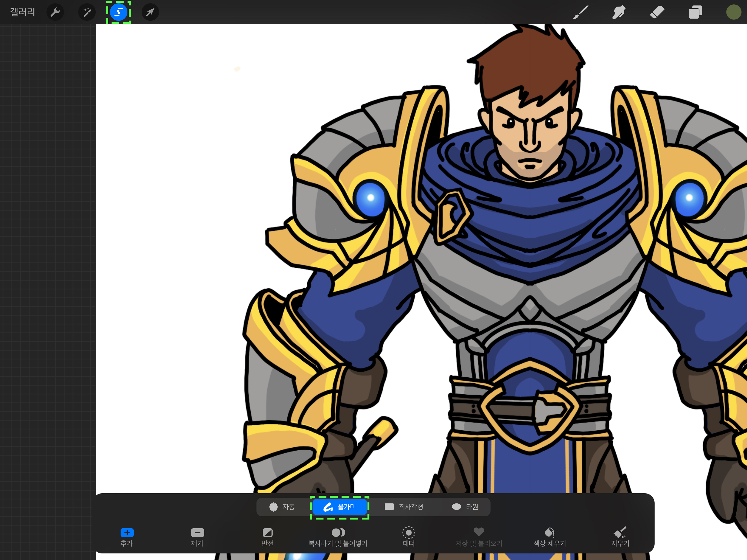Tap 복사하기 및 붙여넣기

(x=338, y=536)
